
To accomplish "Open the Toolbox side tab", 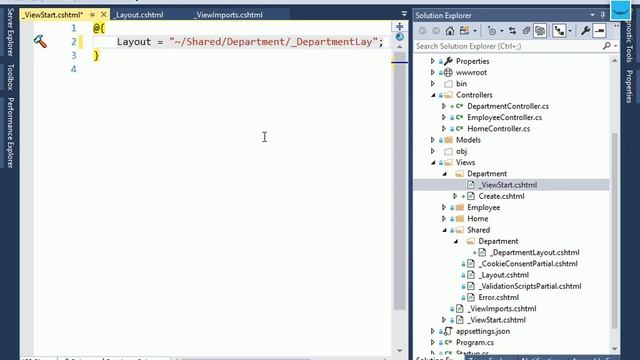I will point(10,77).
